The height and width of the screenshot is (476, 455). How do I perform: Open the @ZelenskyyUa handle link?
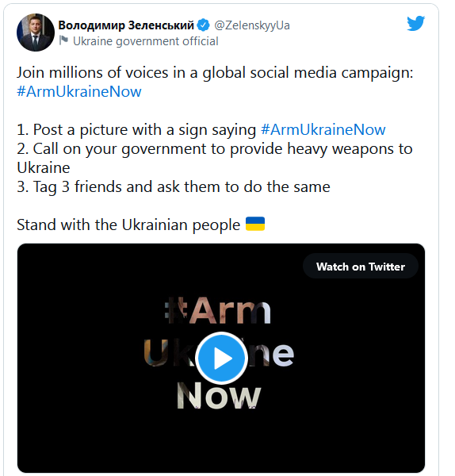(252, 25)
